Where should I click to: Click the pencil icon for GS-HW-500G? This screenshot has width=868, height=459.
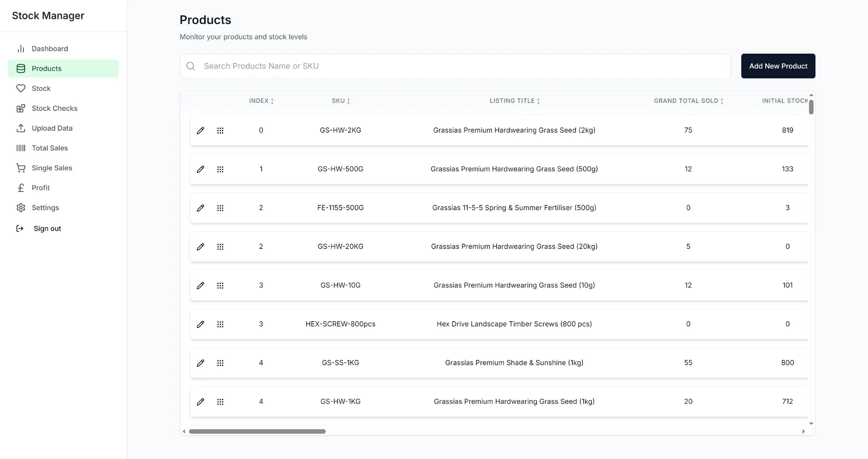point(200,169)
